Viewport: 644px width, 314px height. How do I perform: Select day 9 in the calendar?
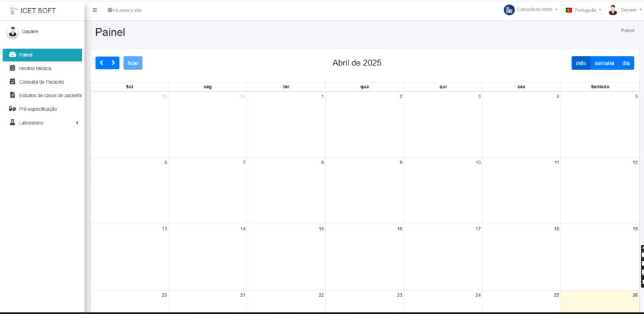[x=364, y=191]
